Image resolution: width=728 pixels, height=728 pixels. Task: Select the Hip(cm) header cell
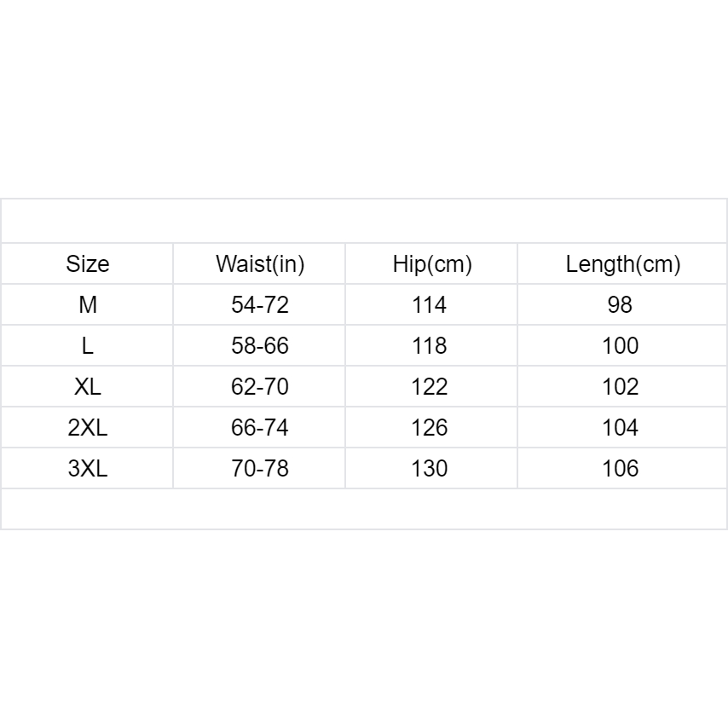[432, 264]
